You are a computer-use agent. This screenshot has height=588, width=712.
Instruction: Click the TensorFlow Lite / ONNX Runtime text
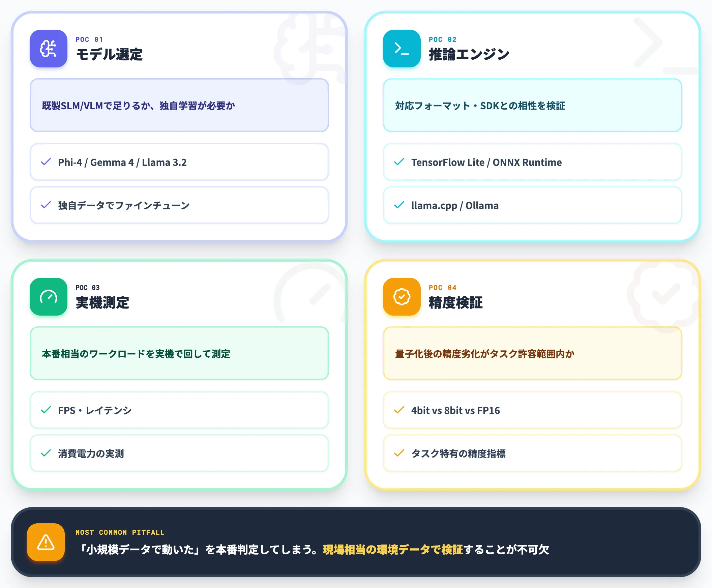[x=486, y=163]
